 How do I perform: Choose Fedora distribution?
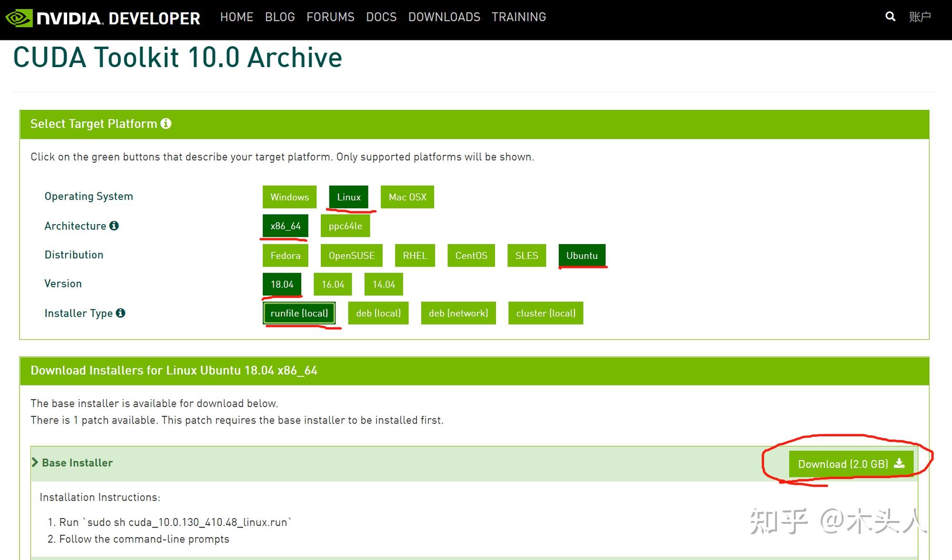click(x=285, y=255)
